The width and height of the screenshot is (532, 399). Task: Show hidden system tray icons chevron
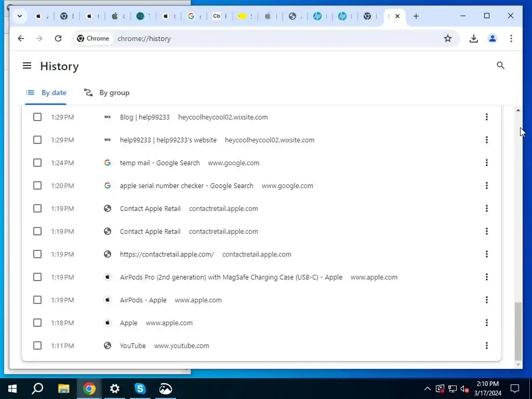pyautogui.click(x=428, y=389)
